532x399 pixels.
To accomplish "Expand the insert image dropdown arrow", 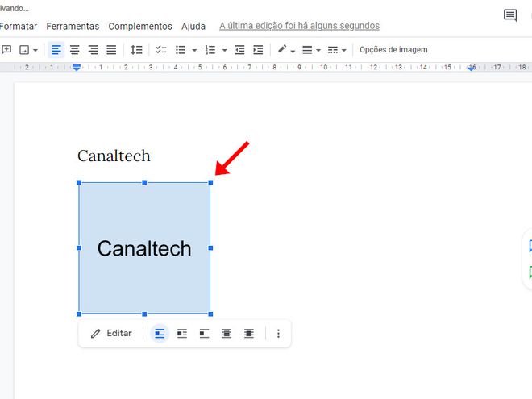I will [35, 51].
